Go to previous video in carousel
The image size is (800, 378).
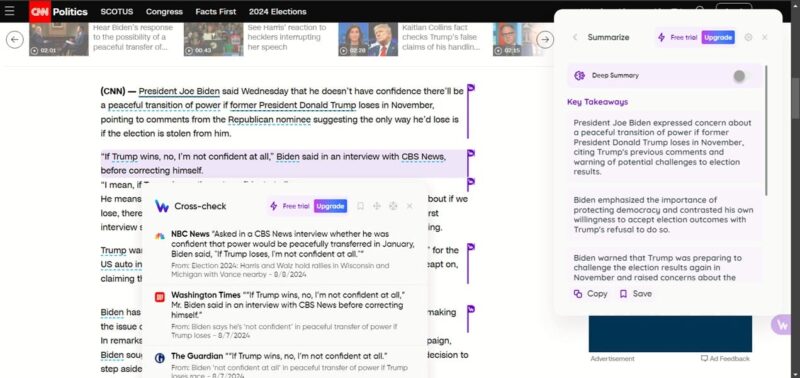tap(15, 39)
